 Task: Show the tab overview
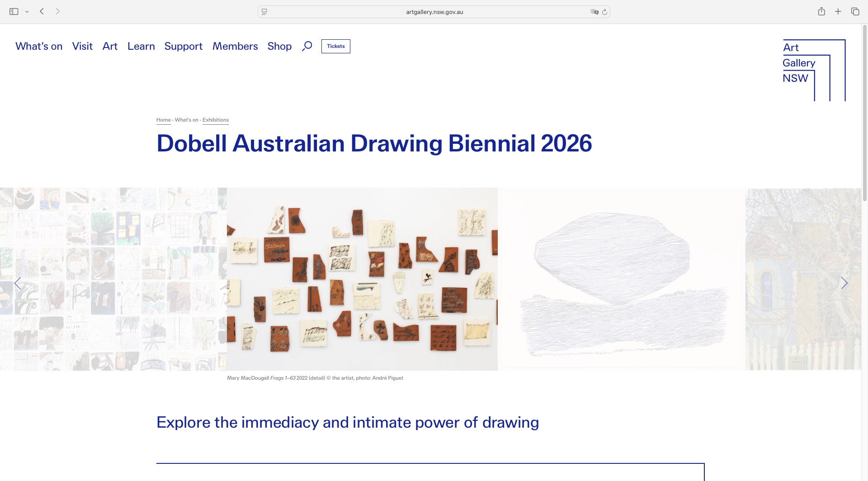855,11
